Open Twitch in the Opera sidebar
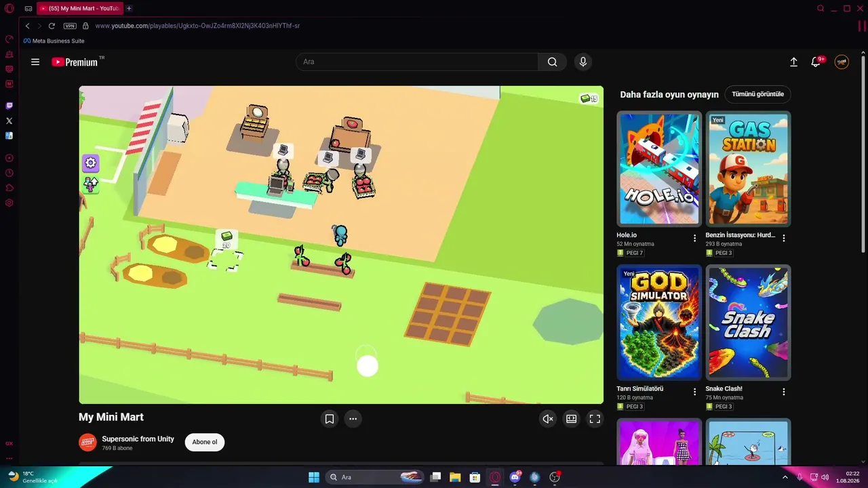 tap(9, 106)
